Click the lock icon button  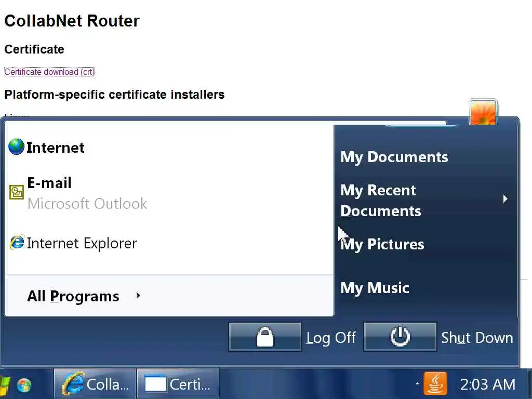pos(265,337)
